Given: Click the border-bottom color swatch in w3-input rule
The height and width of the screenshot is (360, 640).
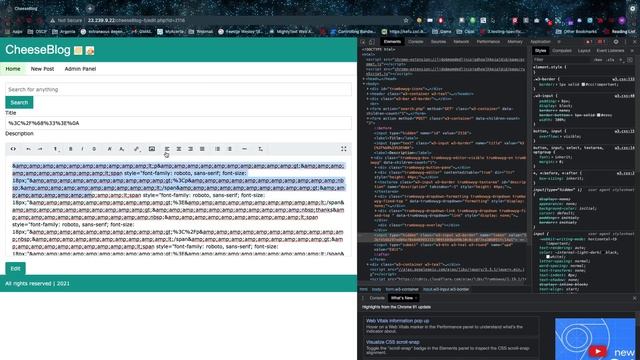Looking at the screenshot, I should click(x=599, y=115).
